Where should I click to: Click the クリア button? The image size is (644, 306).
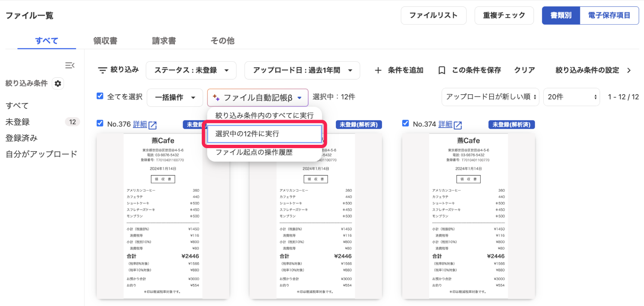click(x=525, y=70)
